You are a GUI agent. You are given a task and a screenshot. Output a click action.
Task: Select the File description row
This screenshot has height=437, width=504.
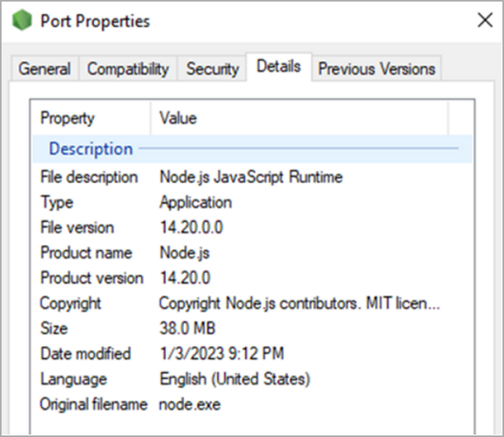252,177
